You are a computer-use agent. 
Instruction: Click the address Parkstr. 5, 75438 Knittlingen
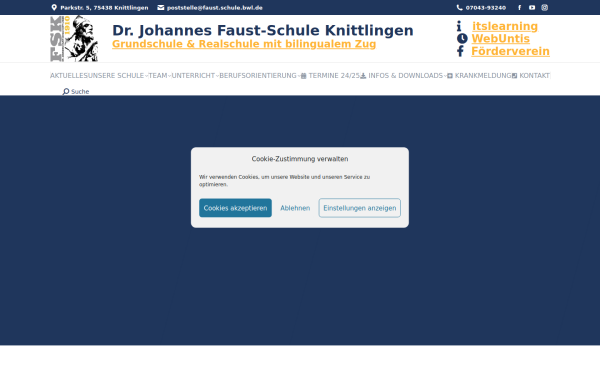tap(104, 8)
